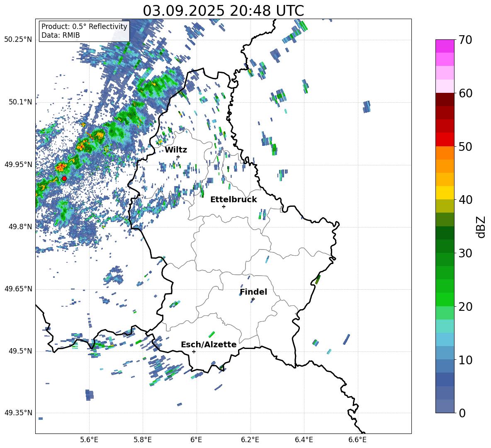Screen dimensions: 491x448
Task: Click the 'Product: 0.5° Reflectivity' text
Action: [84, 27]
